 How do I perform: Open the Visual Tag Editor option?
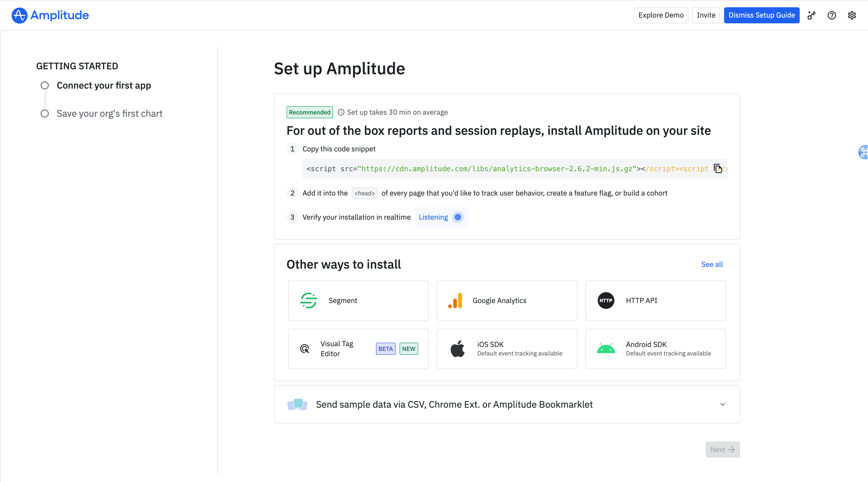pos(358,349)
